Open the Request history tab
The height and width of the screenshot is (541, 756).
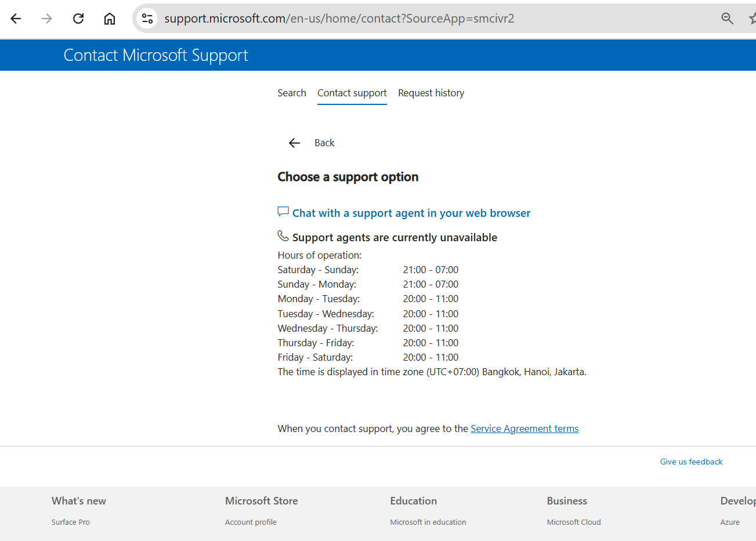[x=431, y=93]
